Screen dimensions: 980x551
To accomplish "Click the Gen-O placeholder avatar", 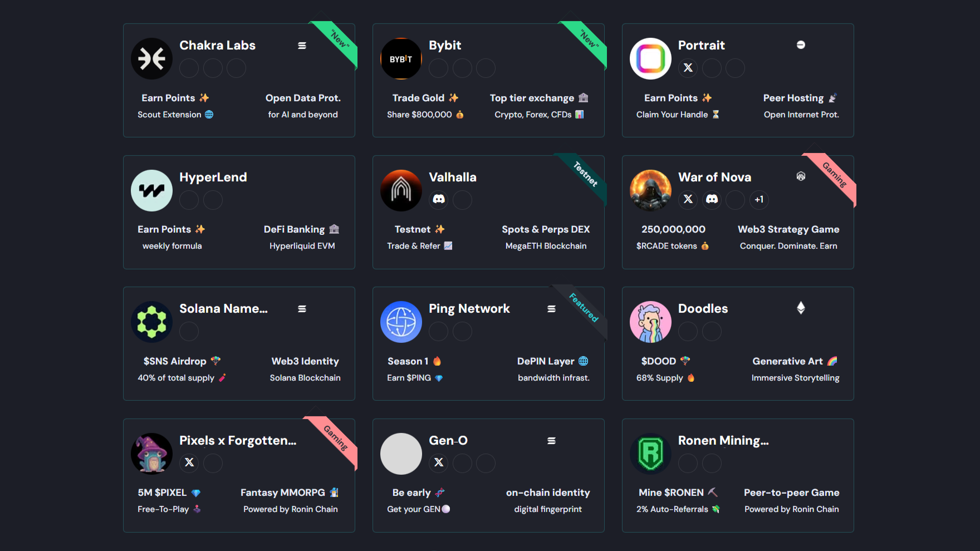I will pyautogui.click(x=401, y=454).
